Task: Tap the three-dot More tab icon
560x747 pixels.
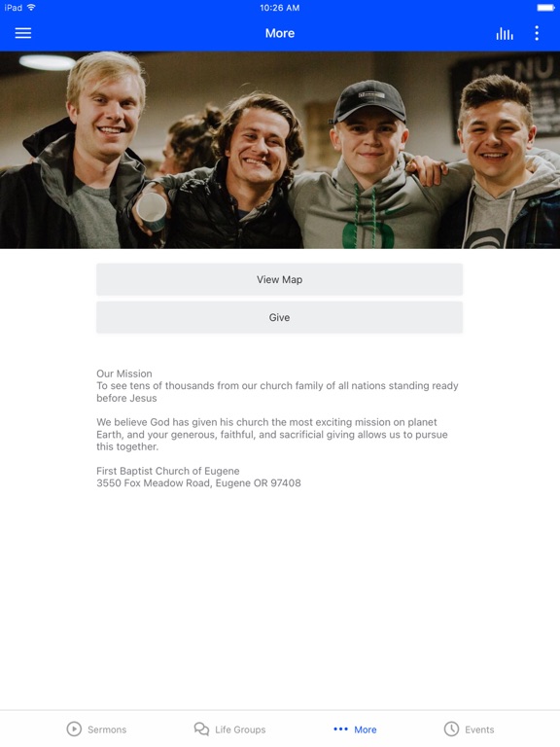Action: coord(341,729)
